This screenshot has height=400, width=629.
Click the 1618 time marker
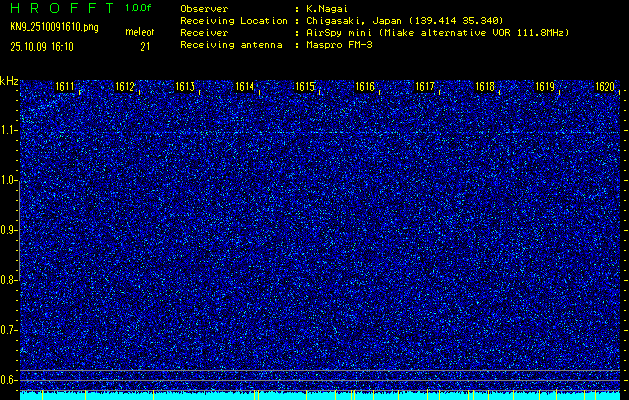point(485,87)
